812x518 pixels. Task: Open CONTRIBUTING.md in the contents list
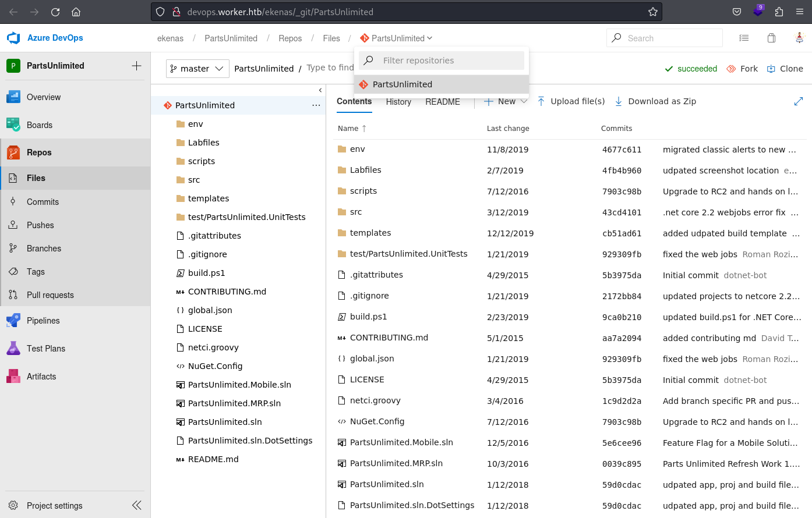click(389, 338)
